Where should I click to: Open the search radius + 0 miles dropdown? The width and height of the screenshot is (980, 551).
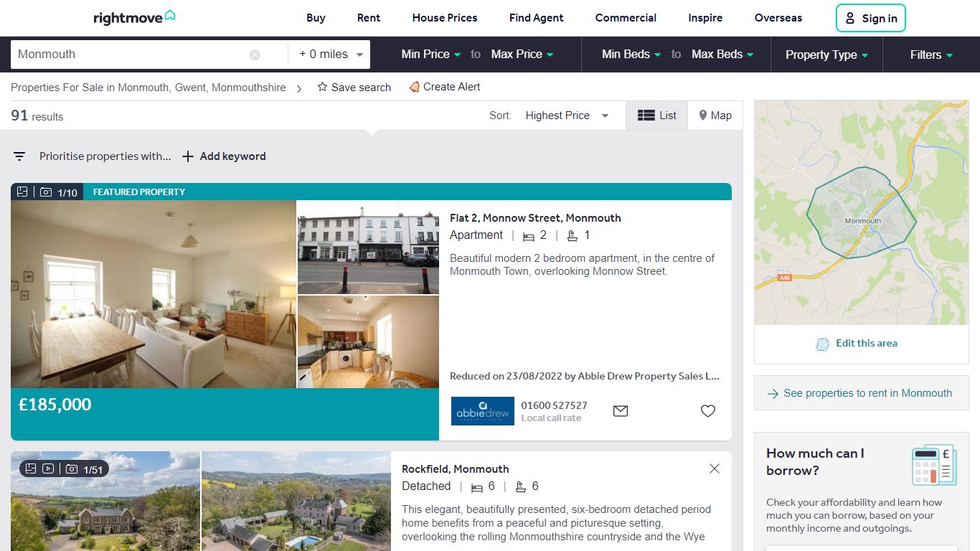click(x=329, y=55)
